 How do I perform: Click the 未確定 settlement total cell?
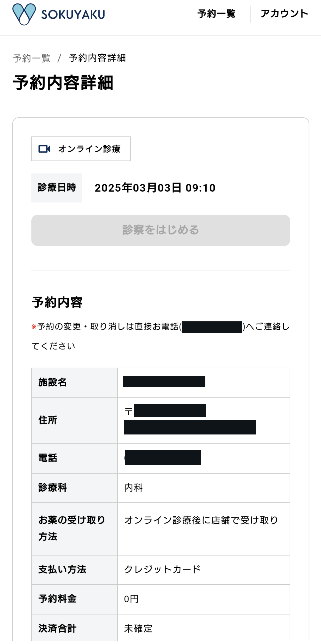(204, 628)
